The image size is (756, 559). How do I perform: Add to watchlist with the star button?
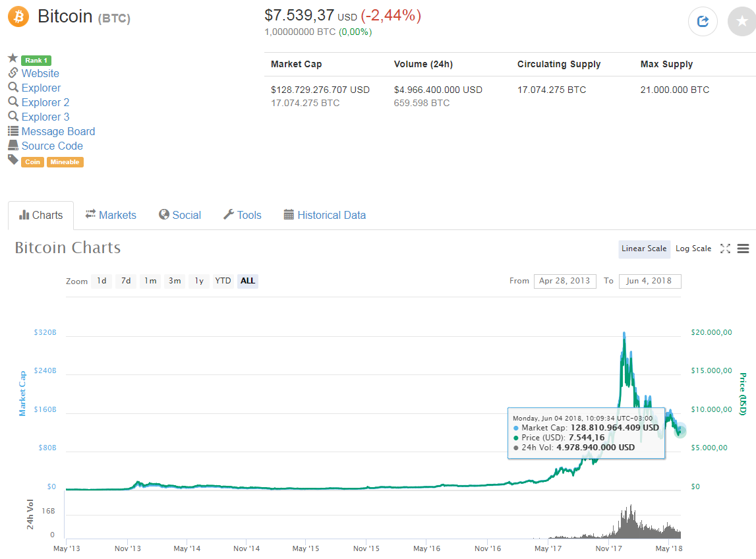pos(742,21)
